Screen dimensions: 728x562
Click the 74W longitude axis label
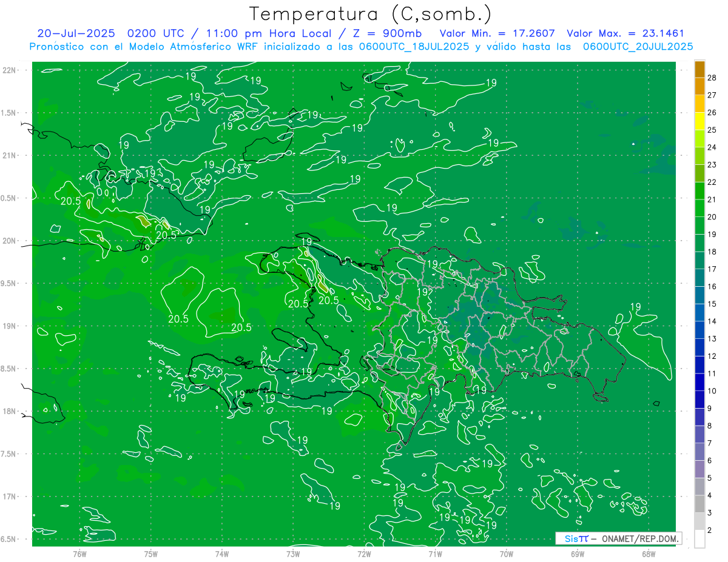[x=222, y=554]
